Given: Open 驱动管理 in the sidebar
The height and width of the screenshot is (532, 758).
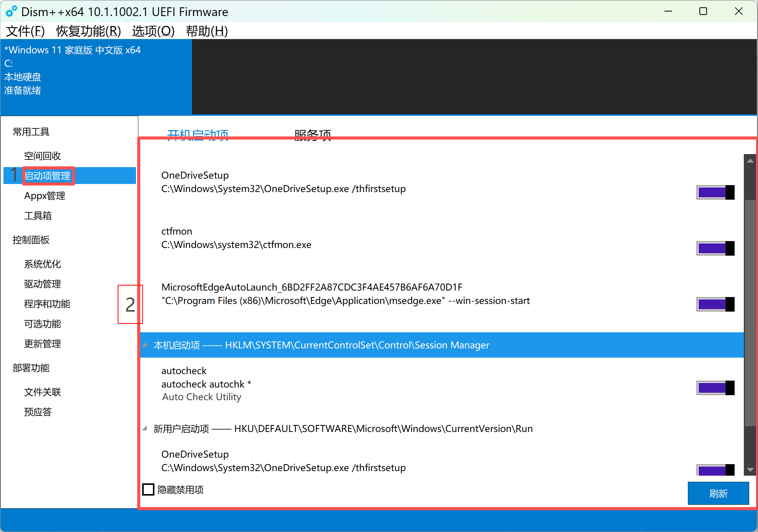Looking at the screenshot, I should click(x=43, y=284).
